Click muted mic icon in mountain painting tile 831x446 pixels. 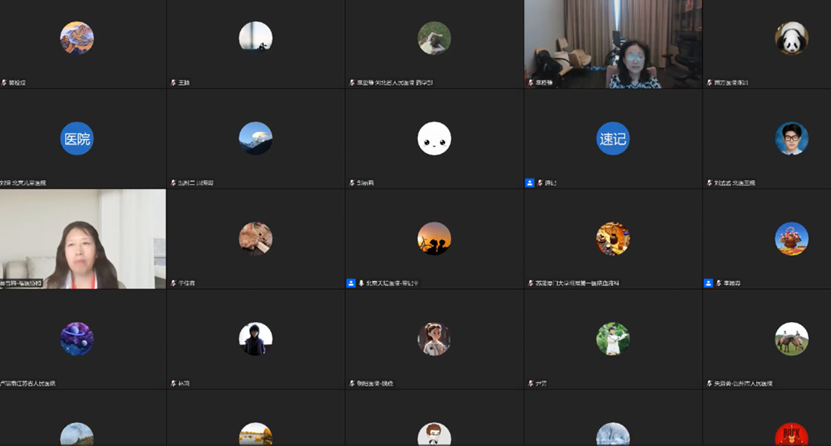[4, 83]
